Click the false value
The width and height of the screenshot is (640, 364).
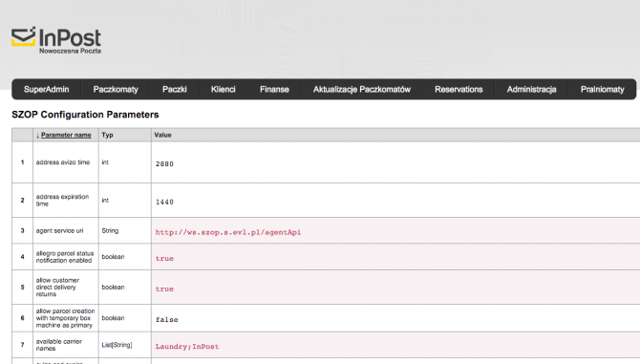[x=166, y=319]
